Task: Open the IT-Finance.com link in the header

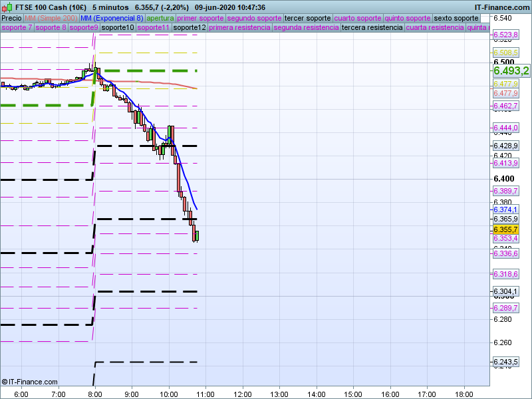Action: click(x=502, y=7)
